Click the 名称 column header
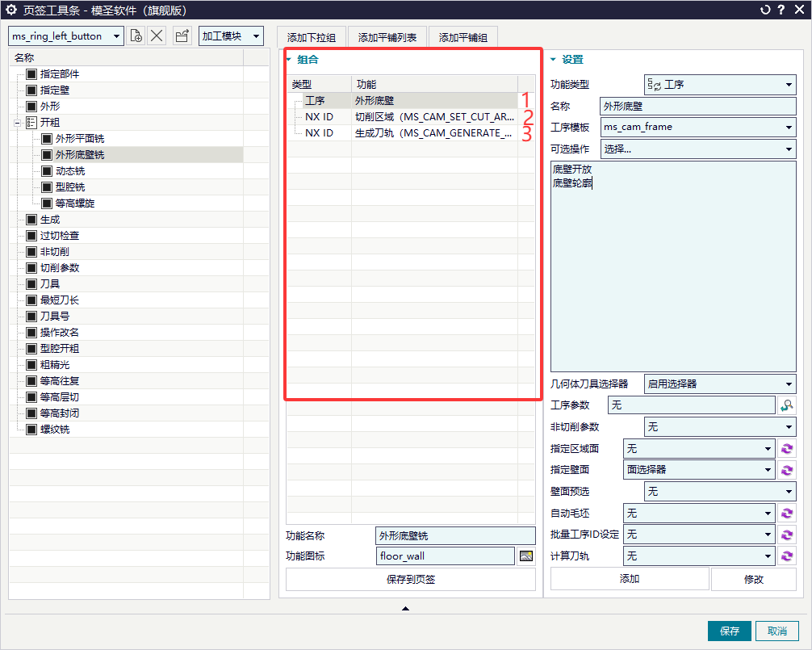This screenshot has width=812, height=650. pos(127,57)
